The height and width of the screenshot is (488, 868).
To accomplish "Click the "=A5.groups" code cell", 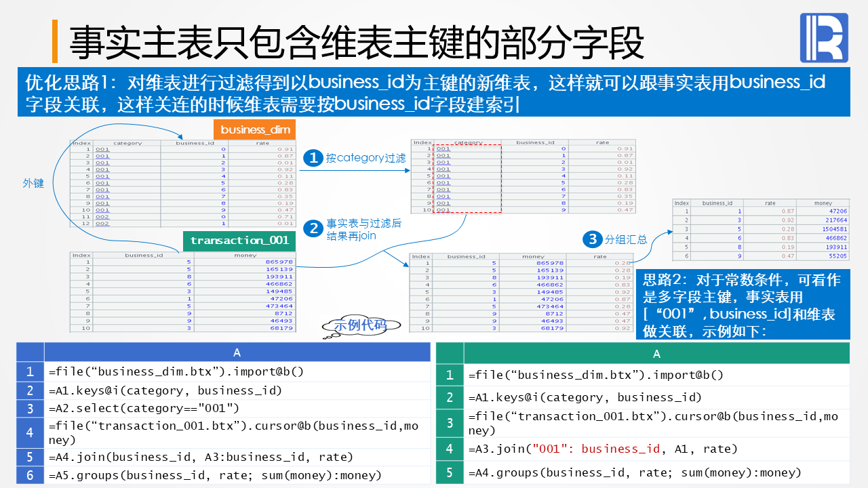I will coord(237,475).
